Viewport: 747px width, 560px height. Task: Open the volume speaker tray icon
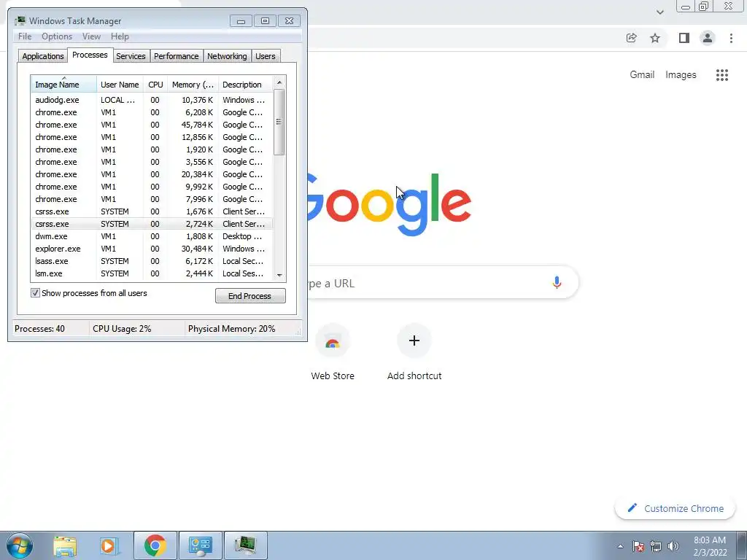coord(673,546)
